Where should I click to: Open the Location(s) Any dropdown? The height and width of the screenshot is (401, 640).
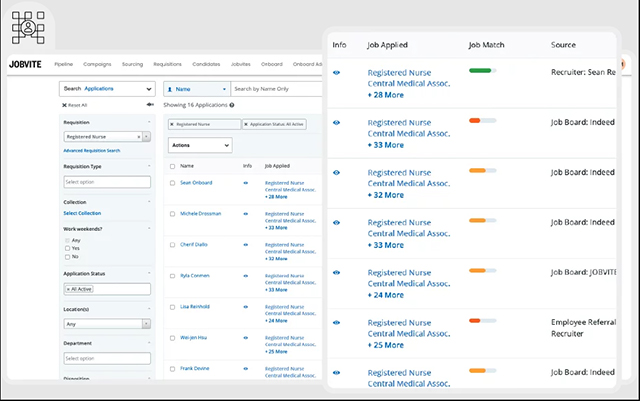(x=107, y=324)
